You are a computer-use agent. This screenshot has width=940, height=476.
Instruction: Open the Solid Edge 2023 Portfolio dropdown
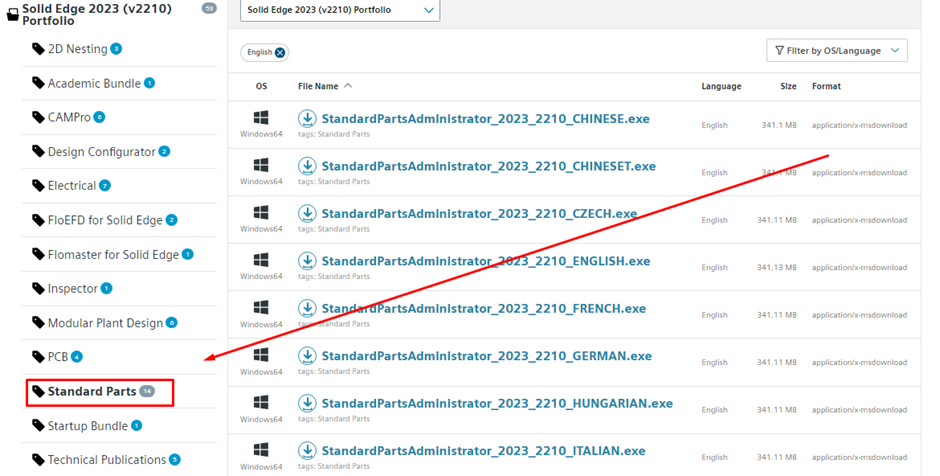pos(340,10)
